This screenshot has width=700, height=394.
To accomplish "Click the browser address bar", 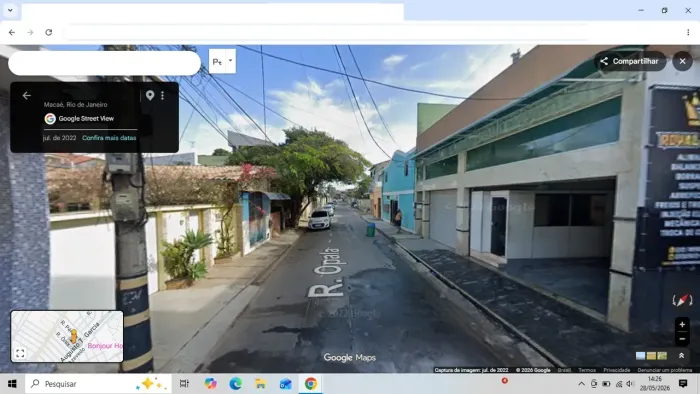I will point(326,32).
